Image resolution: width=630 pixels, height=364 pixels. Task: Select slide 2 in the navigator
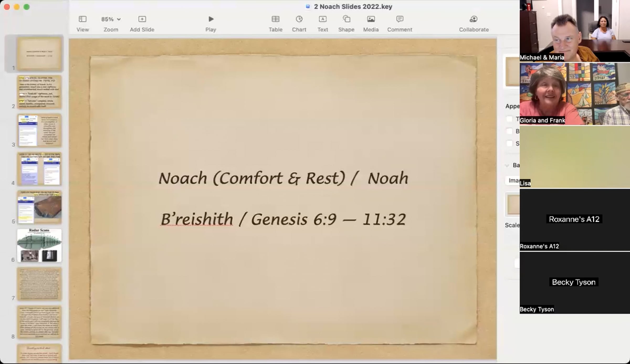click(39, 92)
